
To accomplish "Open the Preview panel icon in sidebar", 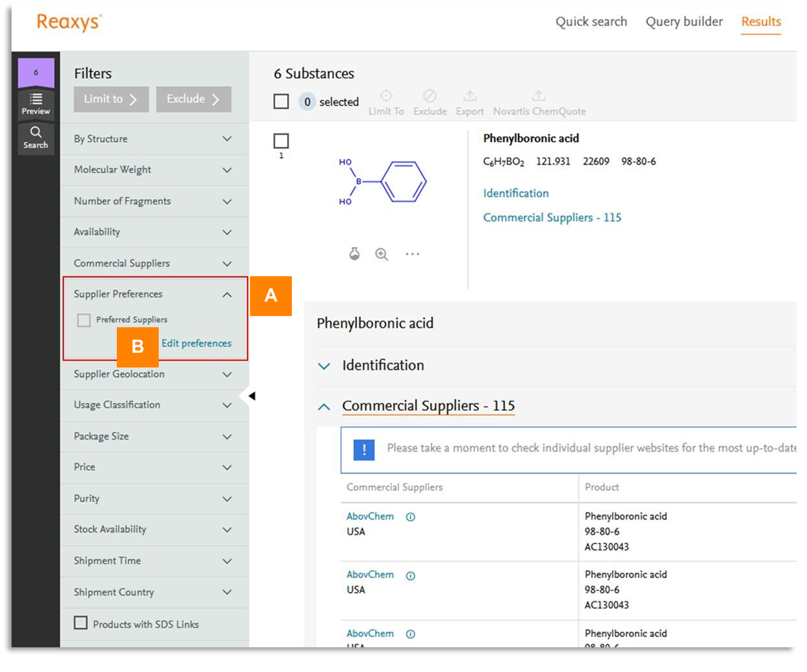I will [35, 104].
